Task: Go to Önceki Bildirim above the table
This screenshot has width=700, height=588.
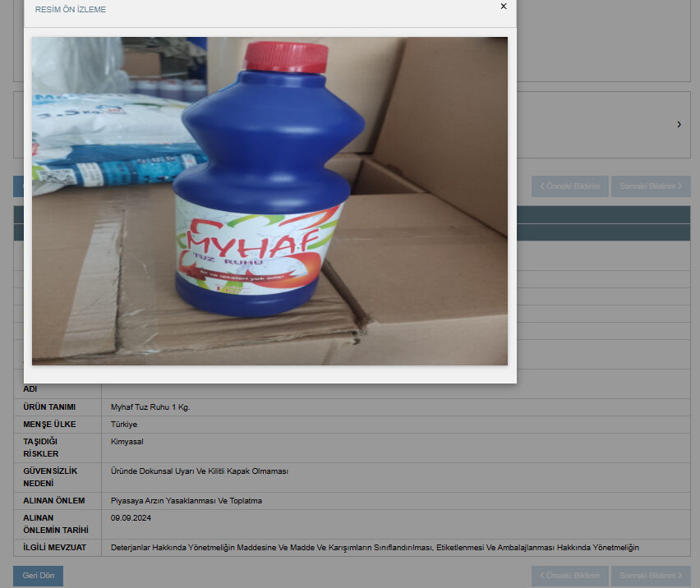Action: (x=569, y=186)
